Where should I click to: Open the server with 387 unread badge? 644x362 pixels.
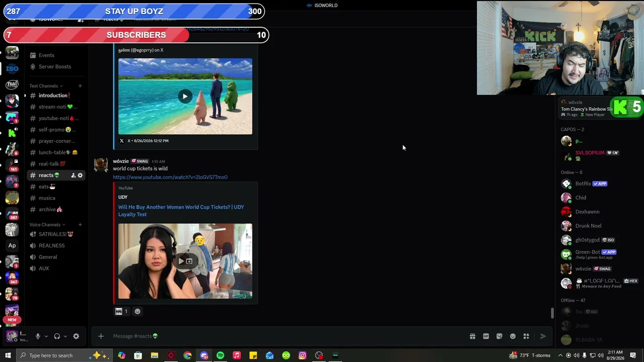click(x=12, y=213)
